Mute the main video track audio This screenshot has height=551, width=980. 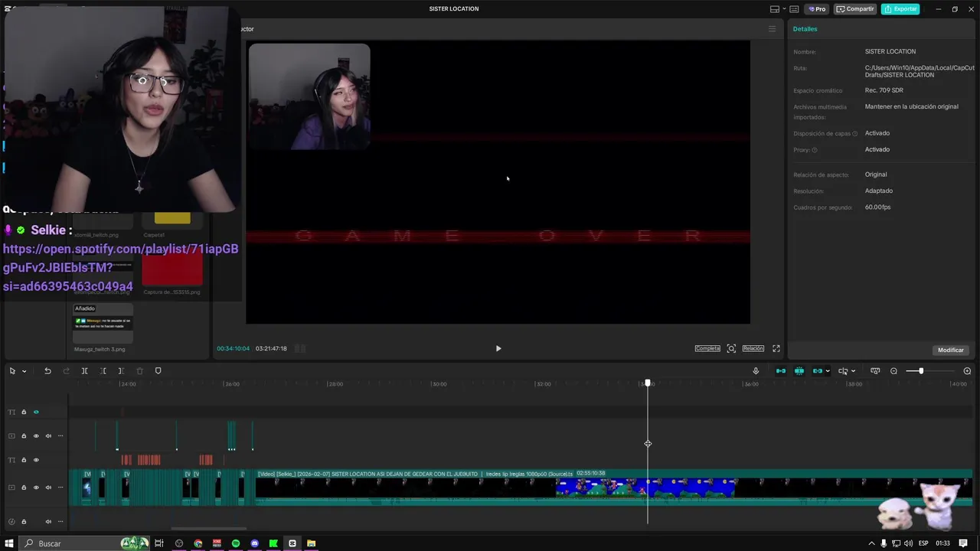48,487
